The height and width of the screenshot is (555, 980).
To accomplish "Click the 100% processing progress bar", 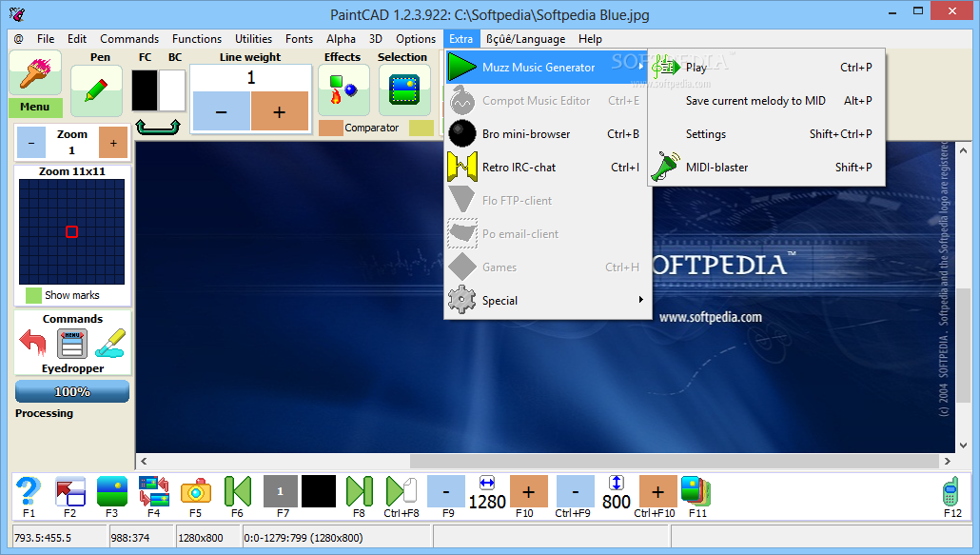I will click(72, 392).
